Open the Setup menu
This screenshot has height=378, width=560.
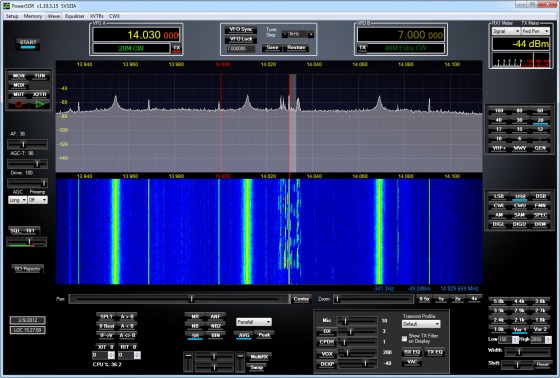coord(12,16)
